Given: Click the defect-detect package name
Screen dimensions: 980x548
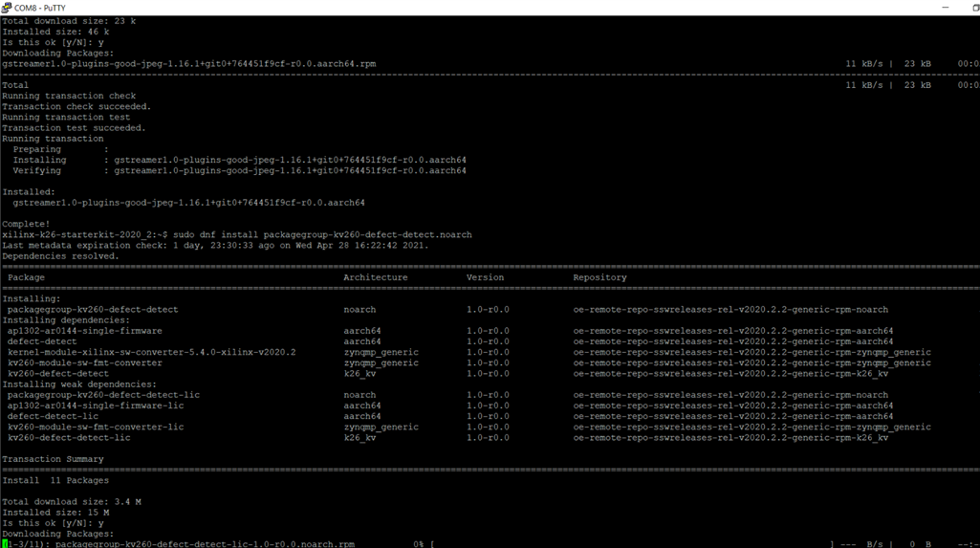Looking at the screenshot, I should point(42,341).
